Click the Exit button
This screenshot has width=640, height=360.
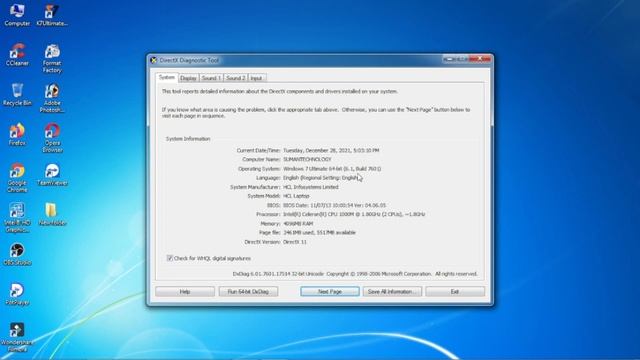pos(455,291)
